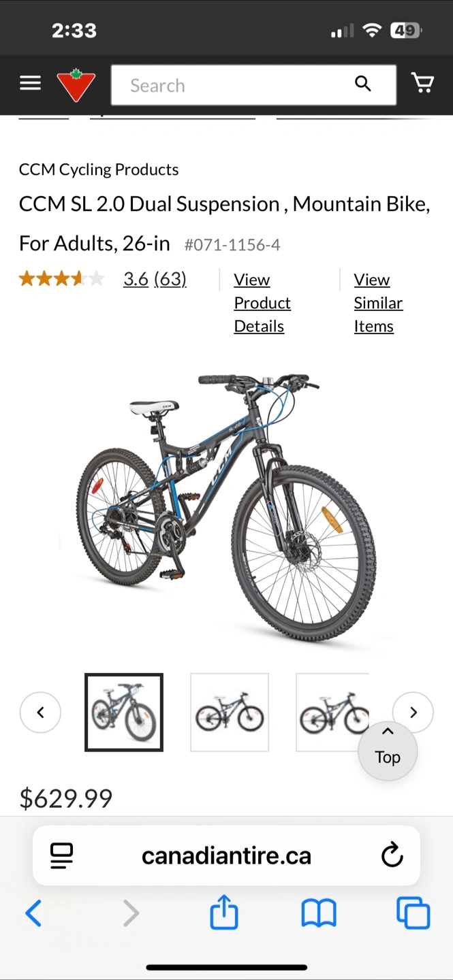Tap the Canadian Tire triangle logo
This screenshot has width=453, height=980.
(x=76, y=85)
